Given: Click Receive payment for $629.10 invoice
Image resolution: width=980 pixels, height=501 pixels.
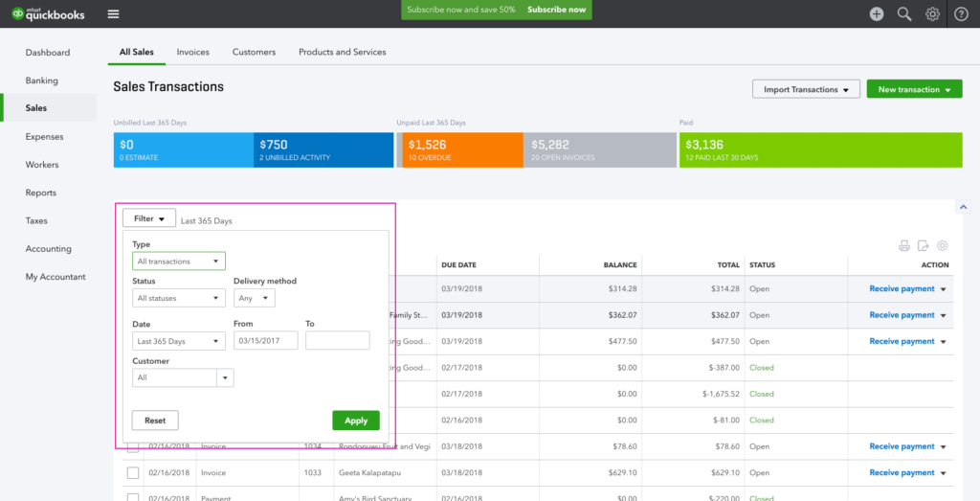Looking at the screenshot, I should (x=902, y=473).
